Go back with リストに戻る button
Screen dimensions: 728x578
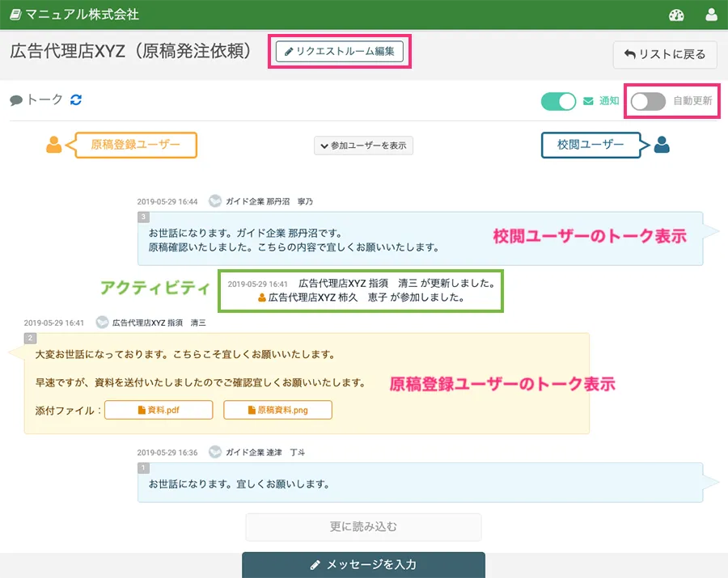(665, 55)
